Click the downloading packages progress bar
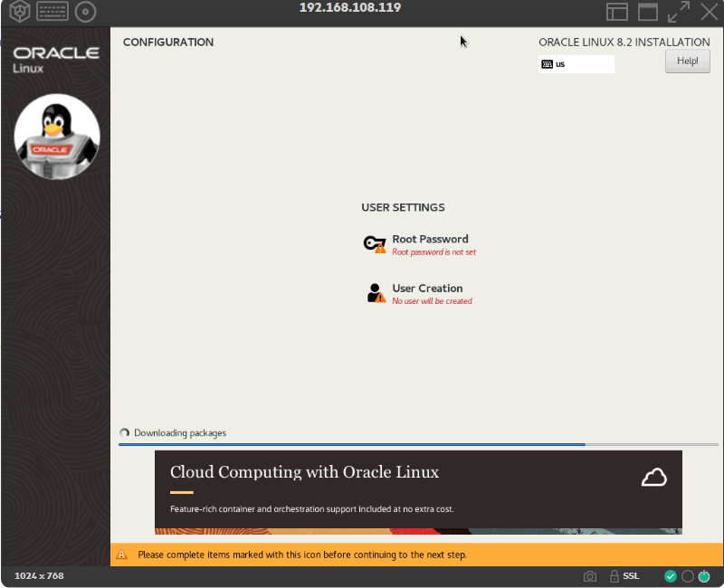 [x=418, y=444]
